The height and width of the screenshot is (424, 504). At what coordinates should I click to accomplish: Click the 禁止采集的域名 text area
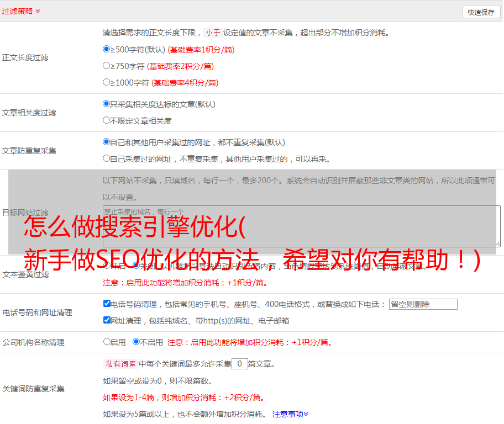tap(301, 226)
